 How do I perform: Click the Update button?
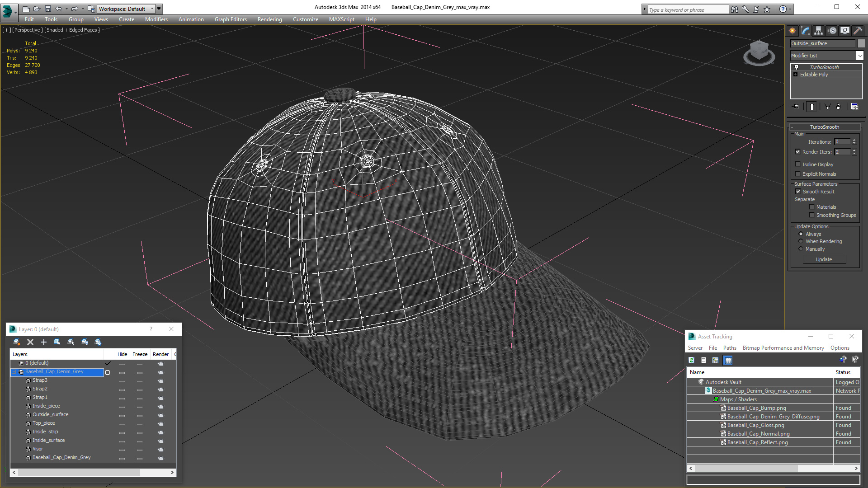824,259
